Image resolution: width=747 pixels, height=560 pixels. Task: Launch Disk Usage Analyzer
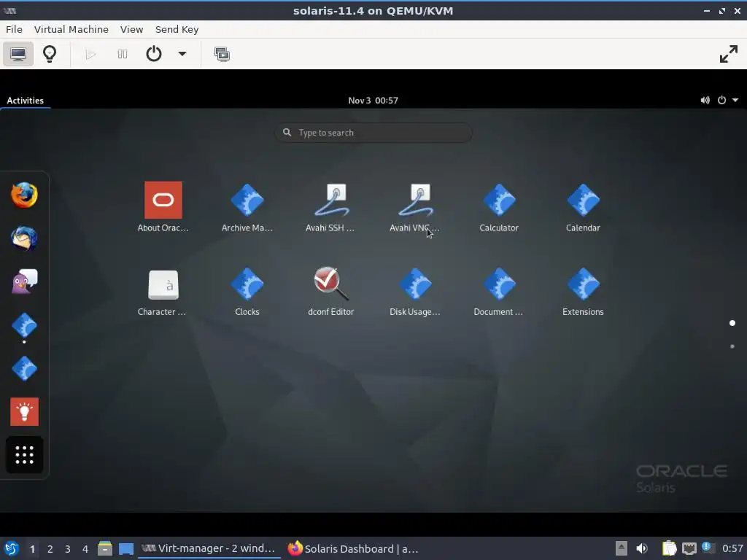click(414, 291)
